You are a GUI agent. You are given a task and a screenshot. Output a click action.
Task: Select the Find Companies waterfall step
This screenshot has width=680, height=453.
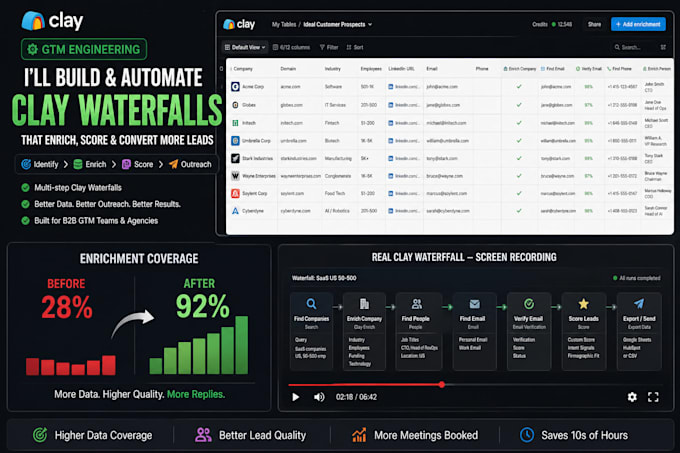[311, 332]
